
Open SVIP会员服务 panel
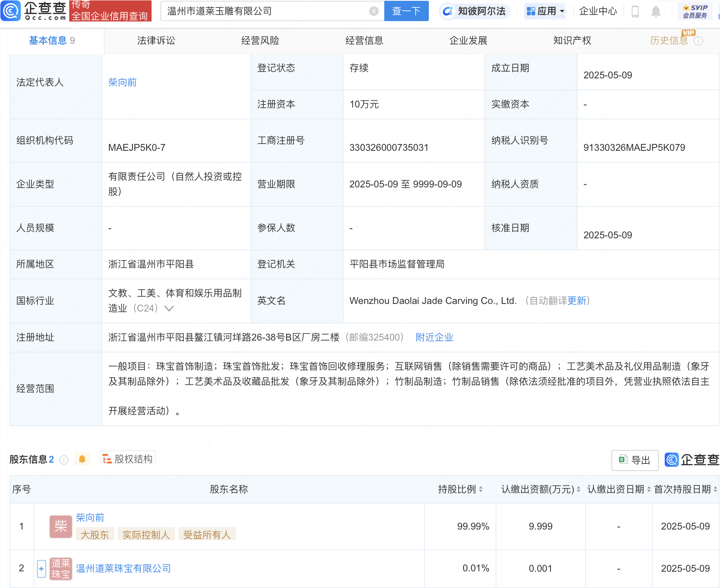click(x=694, y=11)
